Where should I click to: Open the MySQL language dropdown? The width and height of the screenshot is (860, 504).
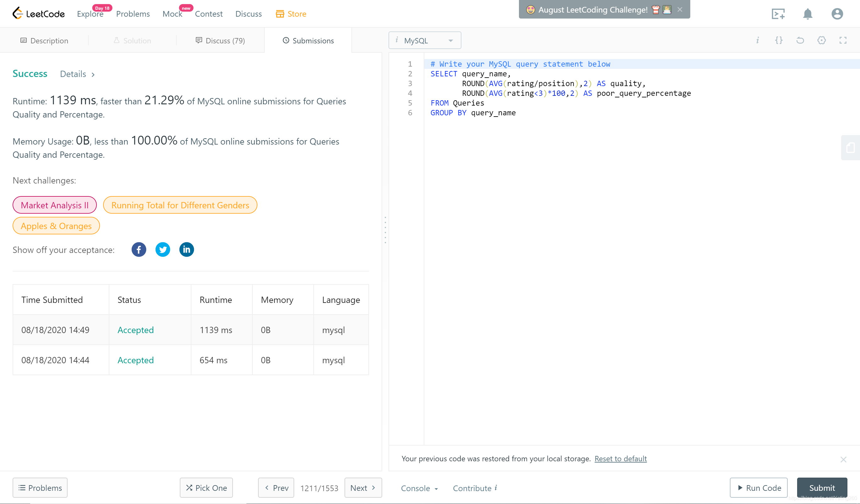coord(425,40)
